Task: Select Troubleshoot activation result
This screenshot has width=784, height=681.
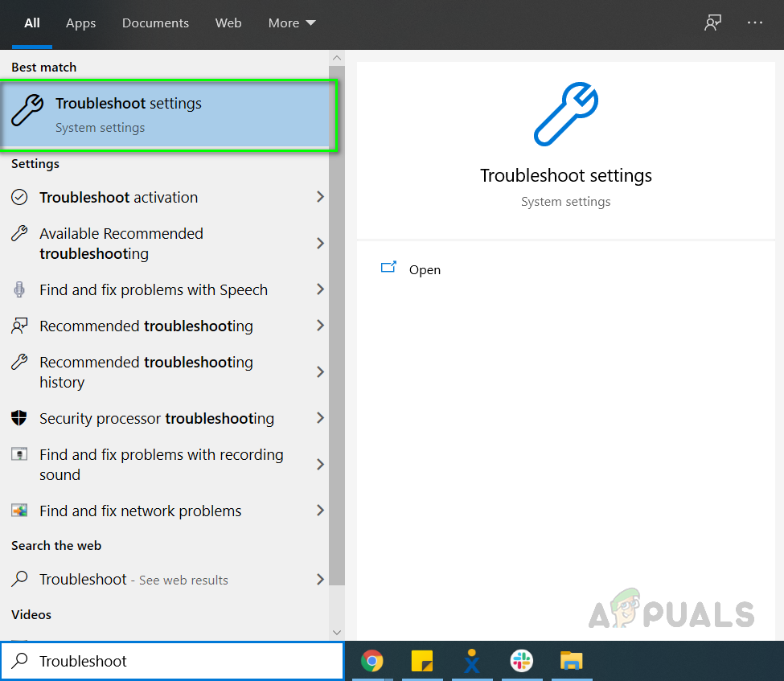Action: point(165,198)
